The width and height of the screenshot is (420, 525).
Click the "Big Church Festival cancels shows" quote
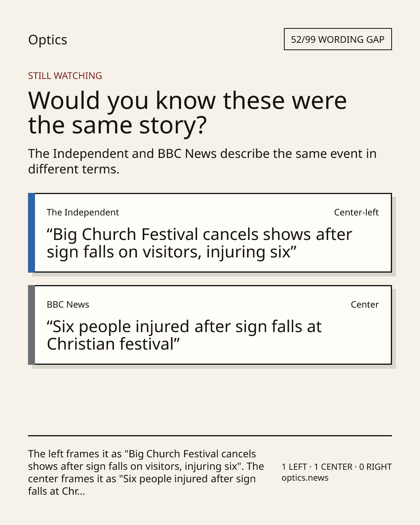(x=199, y=243)
